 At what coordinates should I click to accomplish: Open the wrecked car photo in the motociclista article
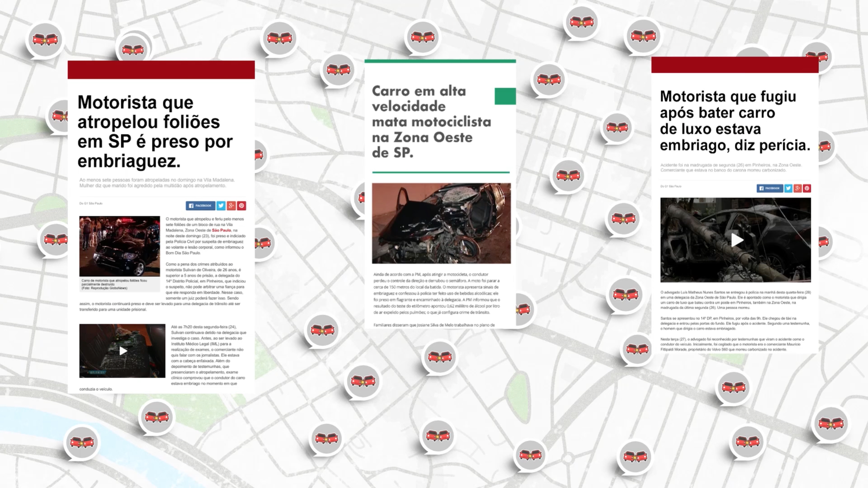(x=441, y=223)
